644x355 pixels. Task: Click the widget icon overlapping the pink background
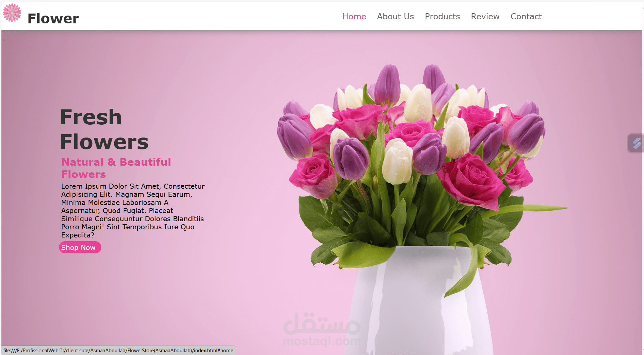pos(636,143)
